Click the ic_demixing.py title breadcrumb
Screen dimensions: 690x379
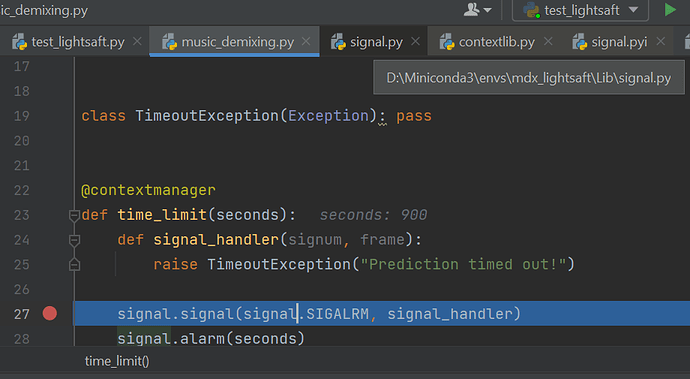coord(44,10)
